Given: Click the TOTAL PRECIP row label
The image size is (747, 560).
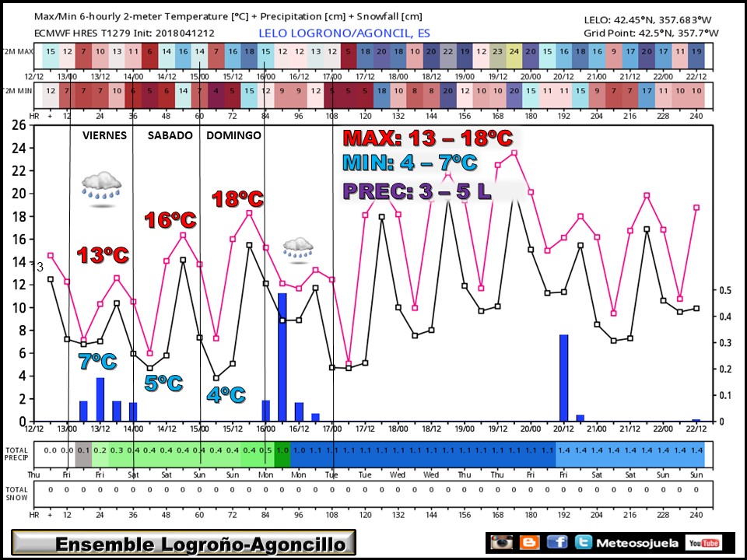Looking at the screenshot, I should (16, 453).
